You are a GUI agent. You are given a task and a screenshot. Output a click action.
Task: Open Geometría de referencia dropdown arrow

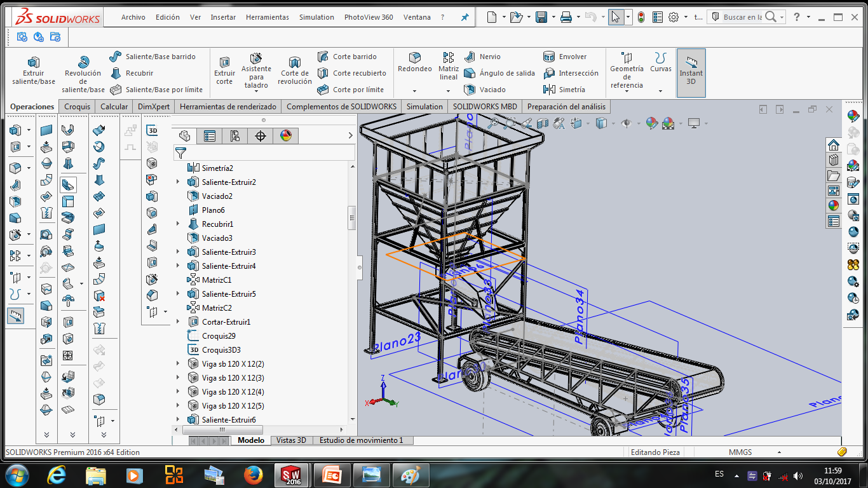pos(627,92)
